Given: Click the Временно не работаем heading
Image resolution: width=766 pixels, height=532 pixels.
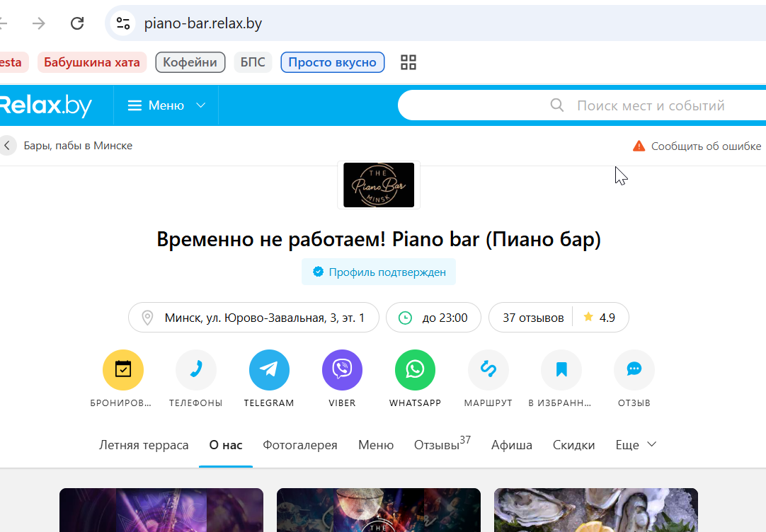Looking at the screenshot, I should tap(379, 239).
